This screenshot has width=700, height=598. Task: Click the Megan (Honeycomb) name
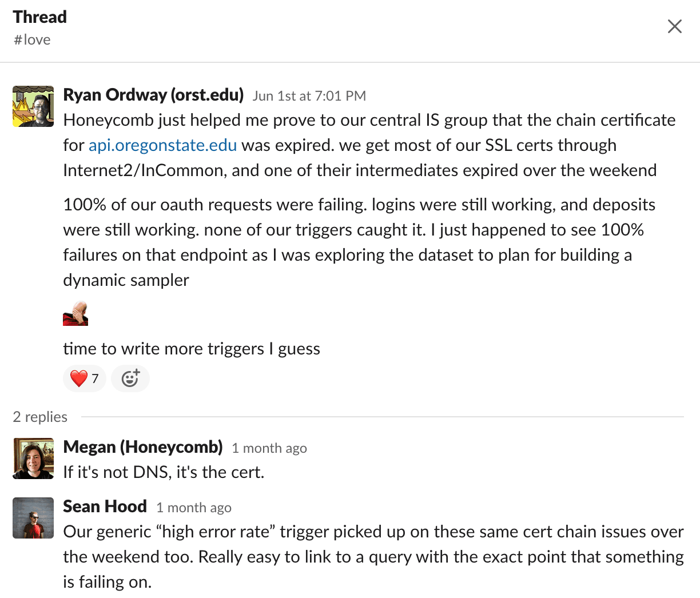coord(142,446)
